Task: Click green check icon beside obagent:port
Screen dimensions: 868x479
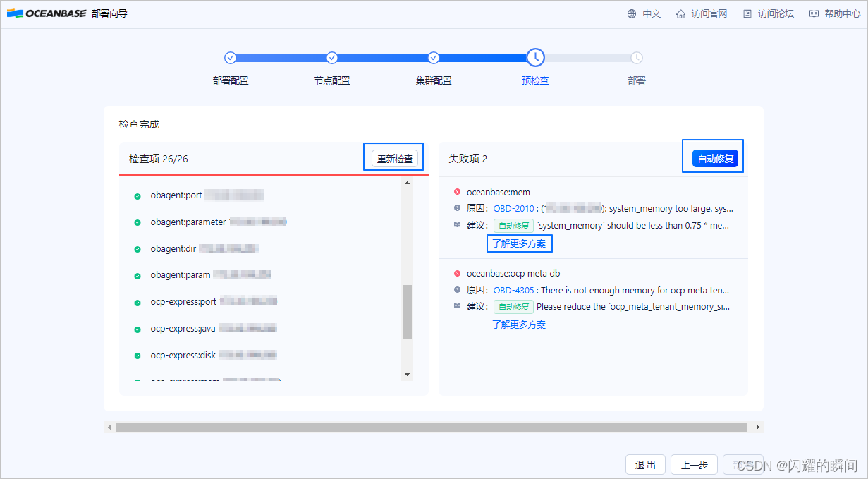Action: click(137, 195)
